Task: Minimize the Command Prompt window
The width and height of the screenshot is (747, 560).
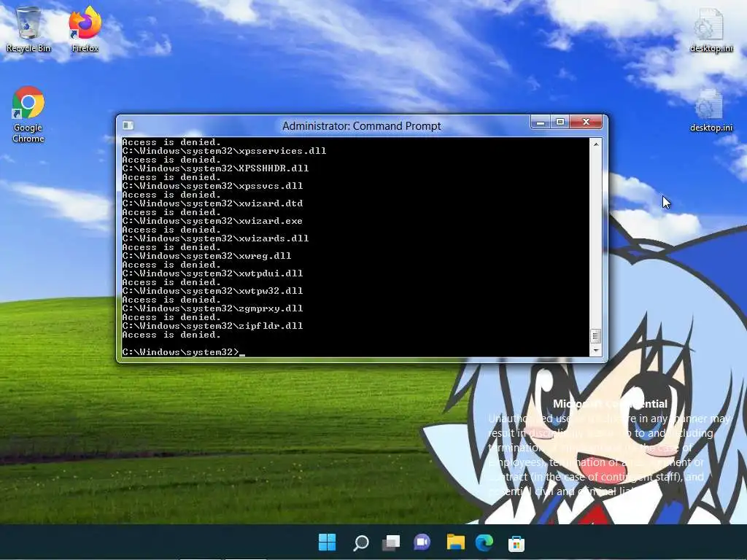Action: coord(541,122)
